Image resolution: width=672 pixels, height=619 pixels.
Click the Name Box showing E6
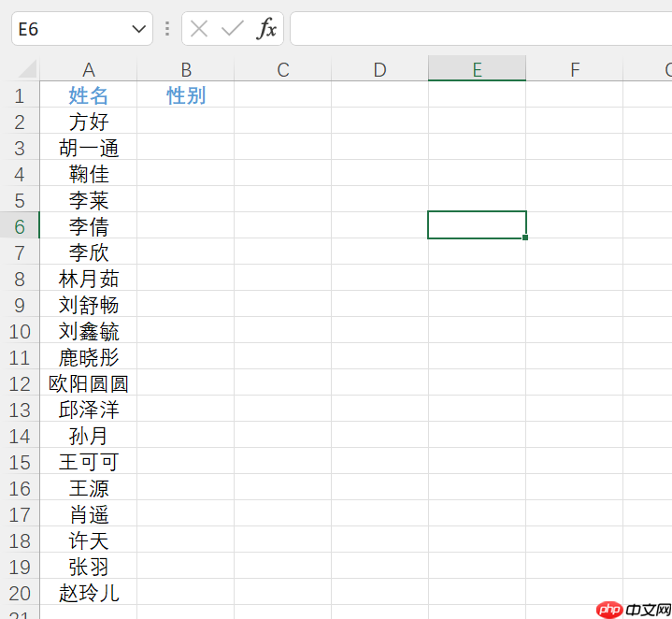pos(82,29)
